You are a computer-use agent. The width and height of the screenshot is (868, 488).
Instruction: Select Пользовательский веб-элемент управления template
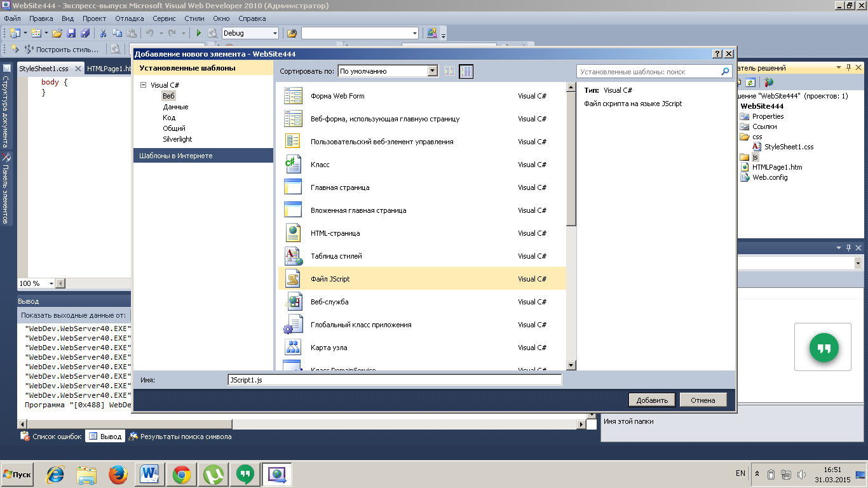422,142
